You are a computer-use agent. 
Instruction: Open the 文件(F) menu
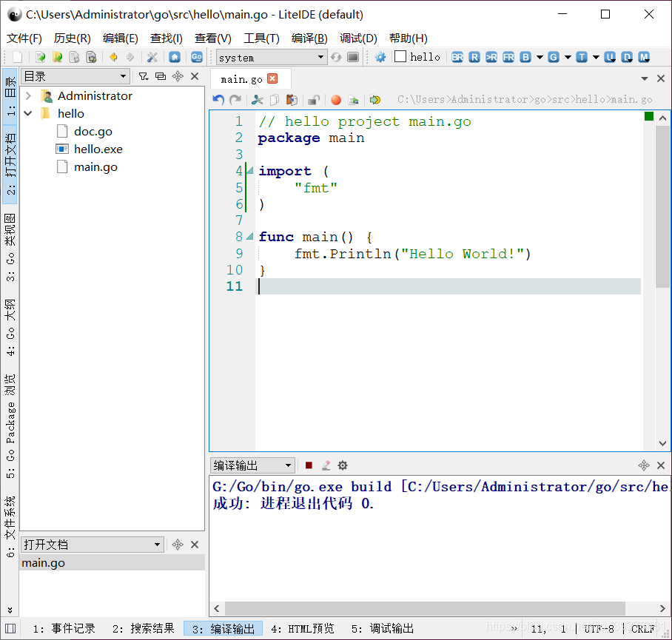24,38
